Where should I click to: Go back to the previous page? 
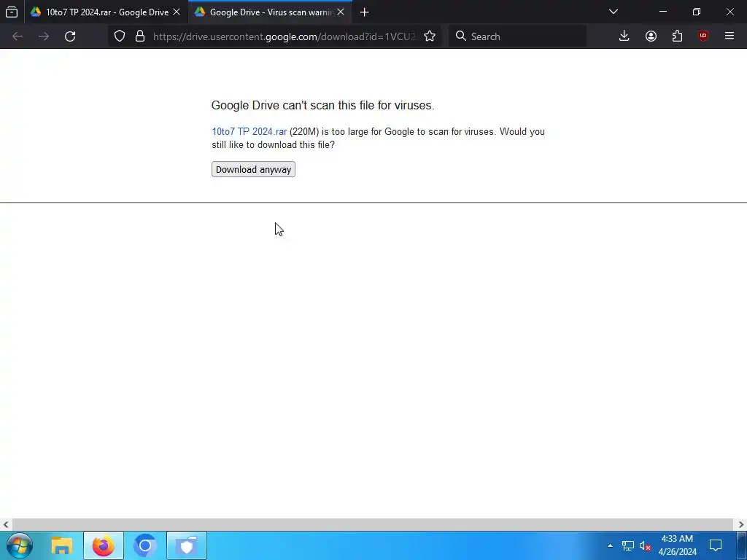pyautogui.click(x=18, y=36)
